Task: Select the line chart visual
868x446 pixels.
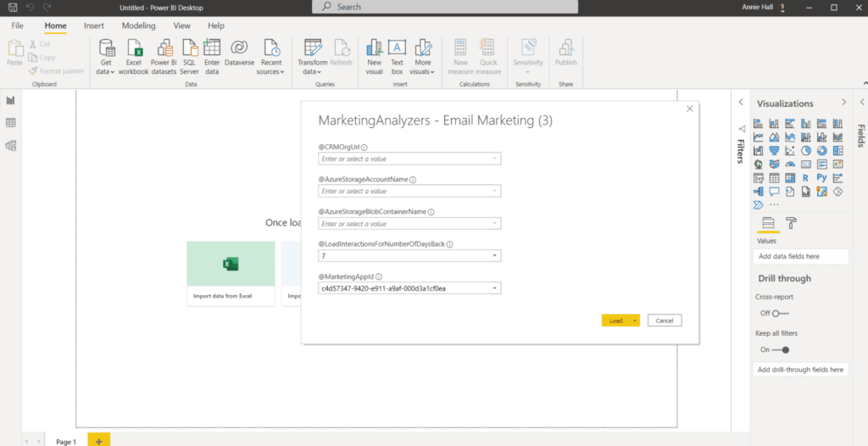Action: 759,137
